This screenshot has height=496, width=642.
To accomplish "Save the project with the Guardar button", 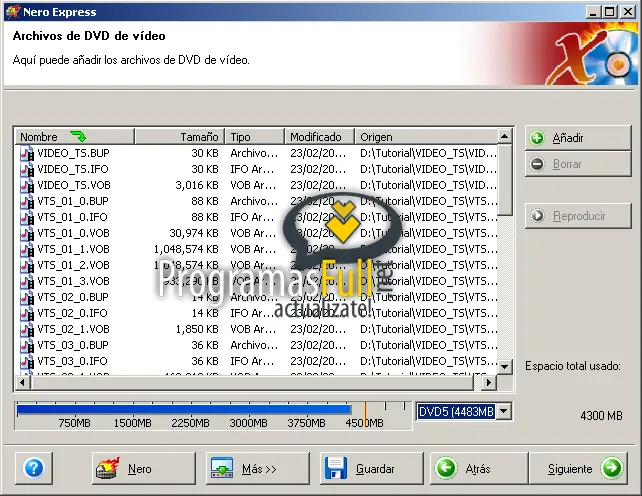I will click(x=371, y=468).
